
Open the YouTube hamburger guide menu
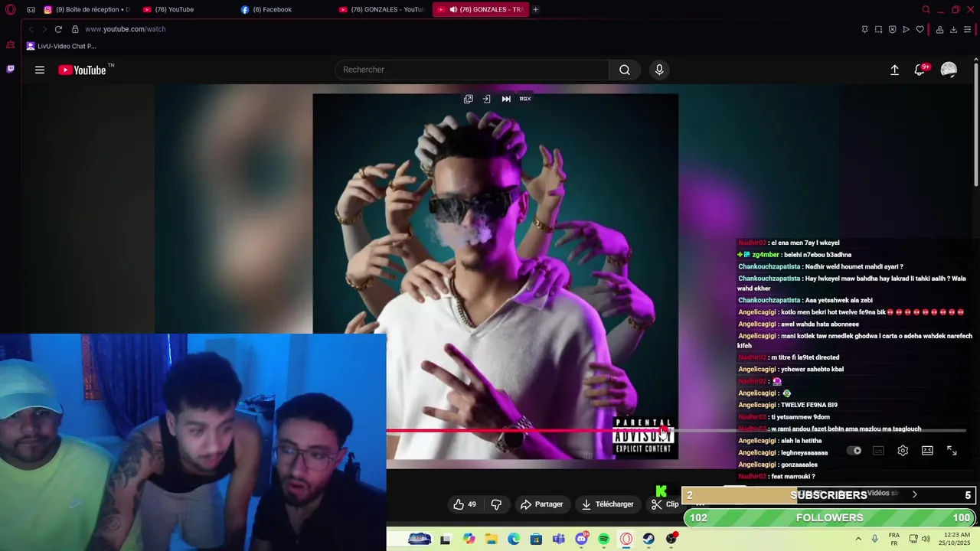click(x=40, y=70)
